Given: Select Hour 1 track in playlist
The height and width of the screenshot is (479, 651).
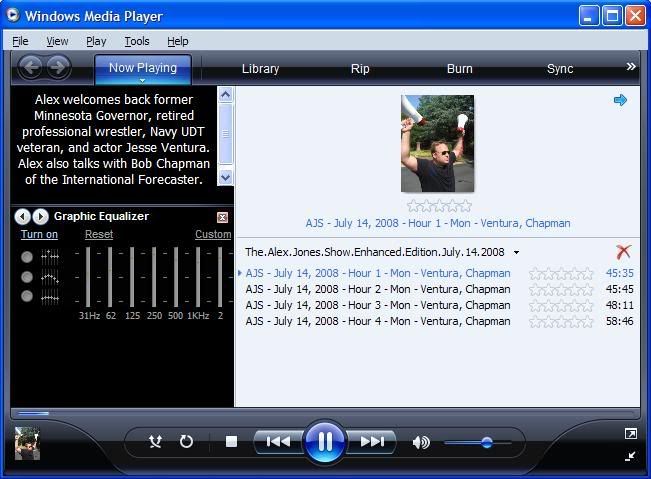Looking at the screenshot, I should pyautogui.click(x=377, y=273).
